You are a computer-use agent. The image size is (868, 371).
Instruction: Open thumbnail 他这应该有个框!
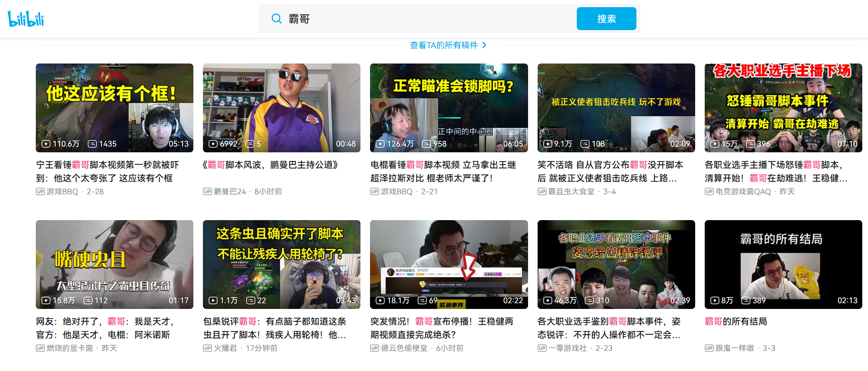(115, 108)
